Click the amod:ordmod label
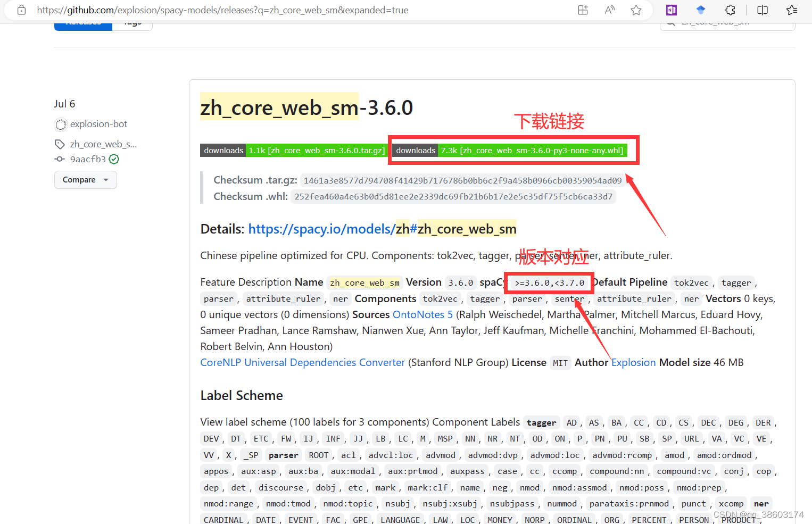Image resolution: width=812 pixels, height=524 pixels. point(724,455)
